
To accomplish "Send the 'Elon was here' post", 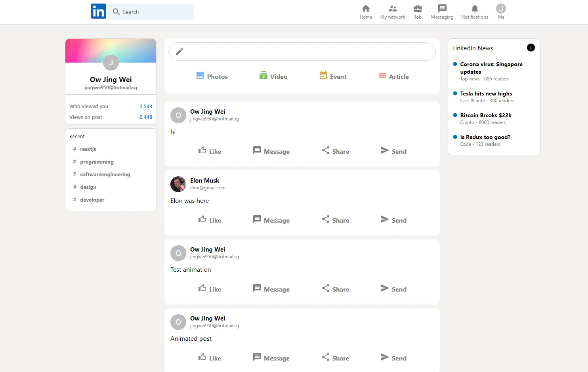I will (393, 220).
